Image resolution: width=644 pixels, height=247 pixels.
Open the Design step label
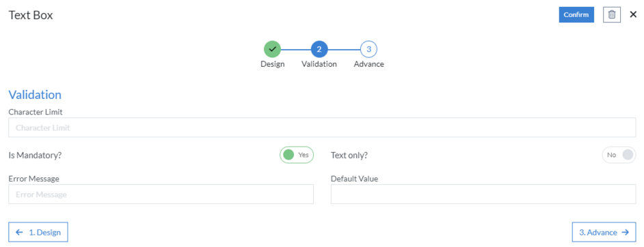[272, 64]
